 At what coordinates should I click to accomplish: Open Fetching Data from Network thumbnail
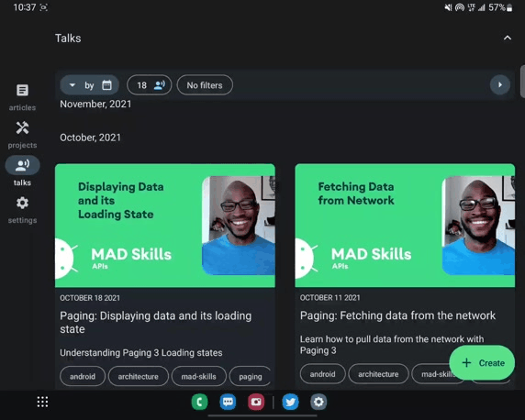click(405, 226)
